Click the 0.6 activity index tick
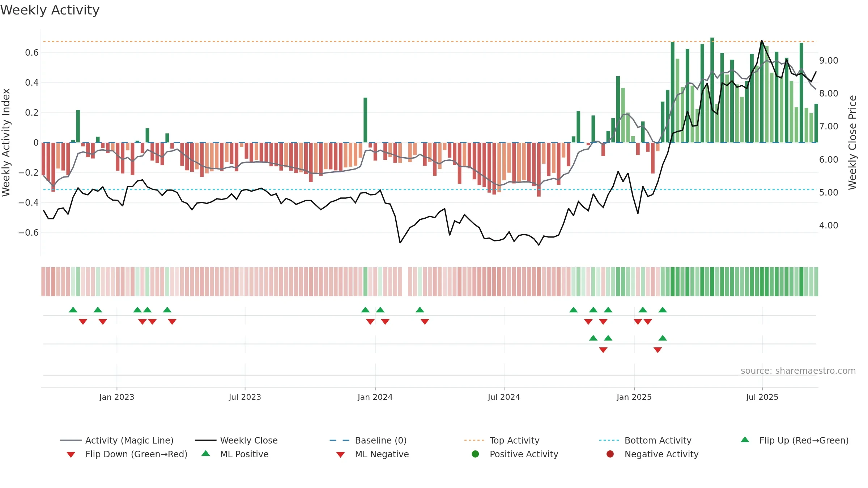 32,53
